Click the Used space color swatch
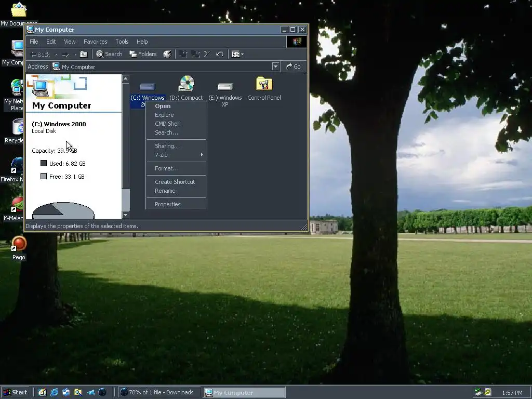 coord(44,163)
